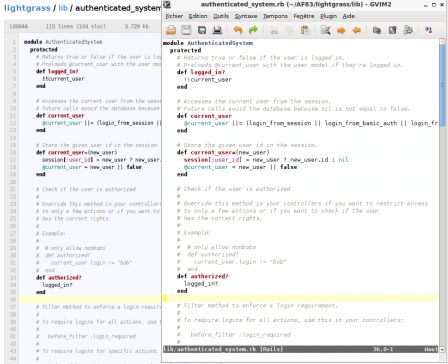Click the green Redo arrow icon
This screenshot has height=364, width=448.
click(x=253, y=30)
